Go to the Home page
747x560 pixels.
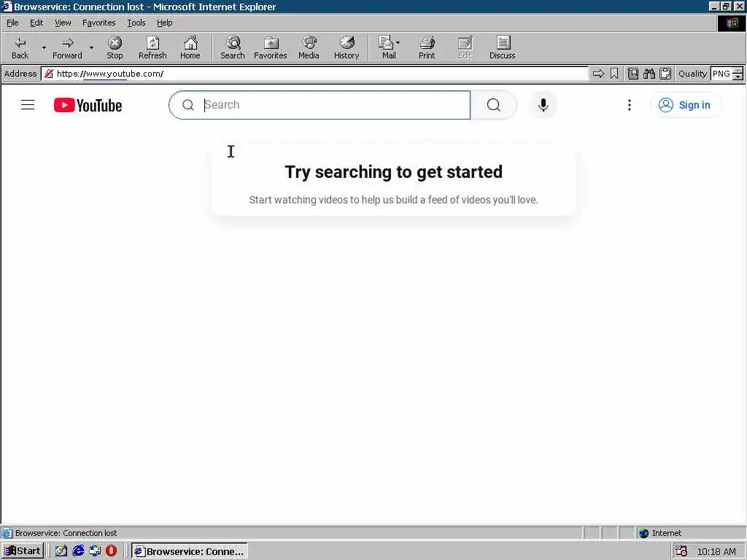click(x=190, y=47)
